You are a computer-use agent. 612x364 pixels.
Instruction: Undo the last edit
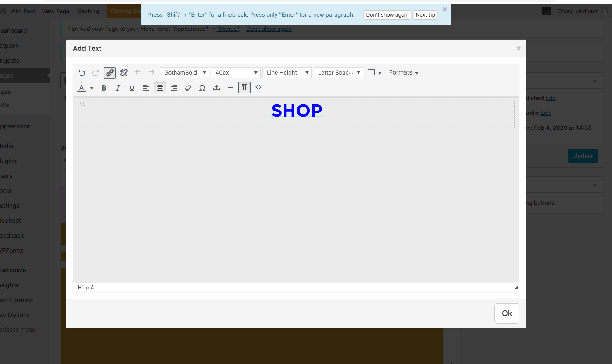tap(81, 72)
